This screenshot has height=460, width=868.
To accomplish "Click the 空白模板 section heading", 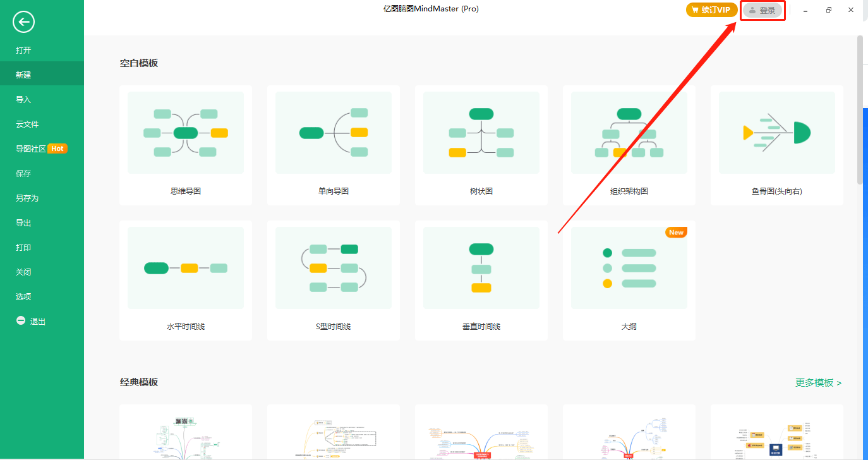I will coord(139,63).
